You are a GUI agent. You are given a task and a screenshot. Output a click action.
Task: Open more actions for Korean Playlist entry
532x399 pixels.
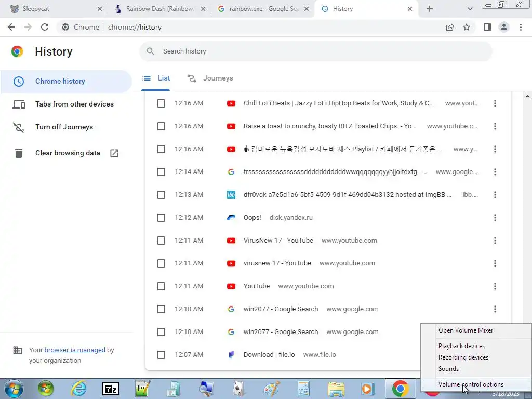(495, 149)
